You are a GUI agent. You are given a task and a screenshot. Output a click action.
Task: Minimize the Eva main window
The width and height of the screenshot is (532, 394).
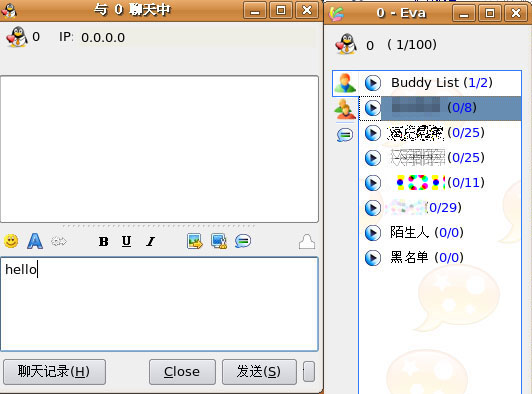pyautogui.click(x=464, y=14)
